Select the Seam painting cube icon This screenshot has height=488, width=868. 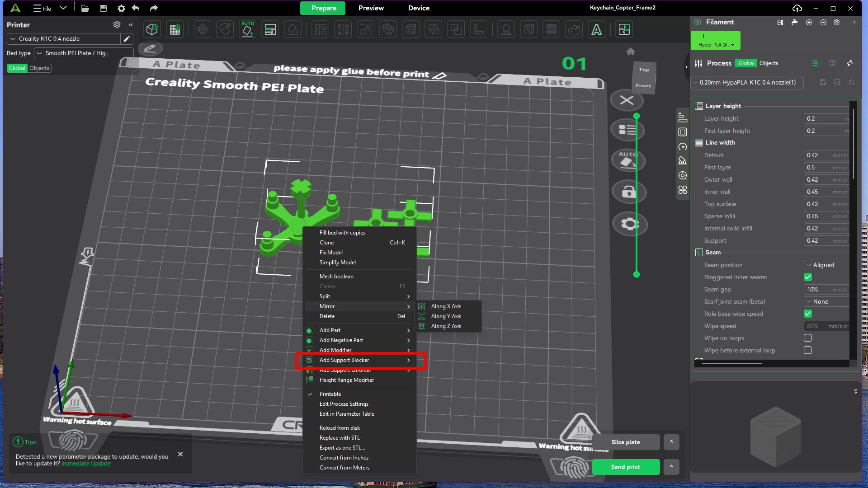tap(529, 30)
